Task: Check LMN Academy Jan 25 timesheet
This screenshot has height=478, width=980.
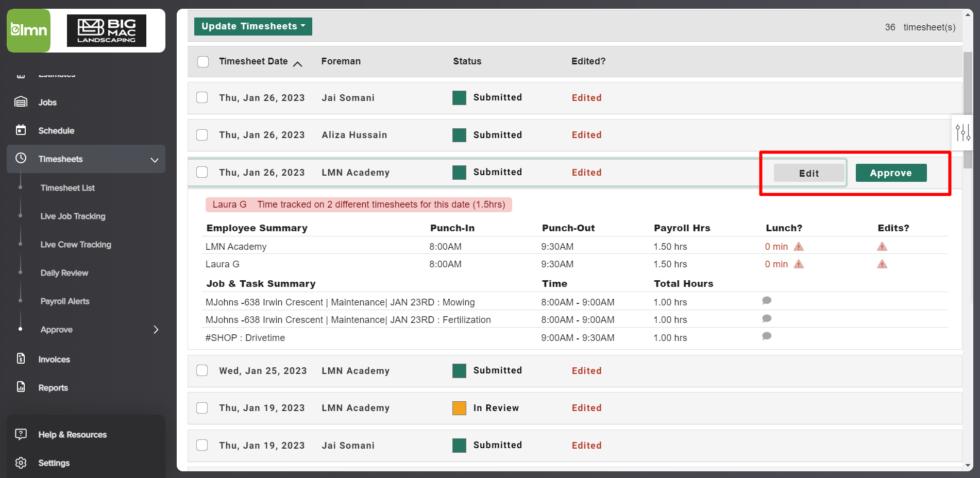Action: (202, 370)
